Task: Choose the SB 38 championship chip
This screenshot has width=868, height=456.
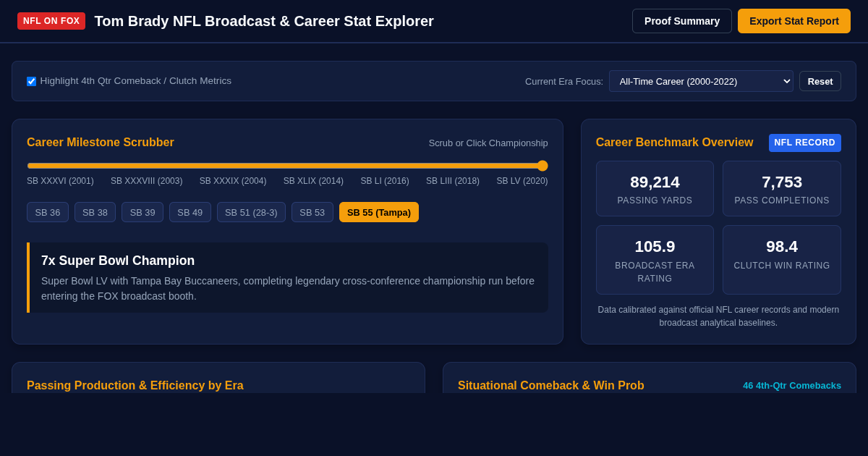Action: pyautogui.click(x=95, y=212)
